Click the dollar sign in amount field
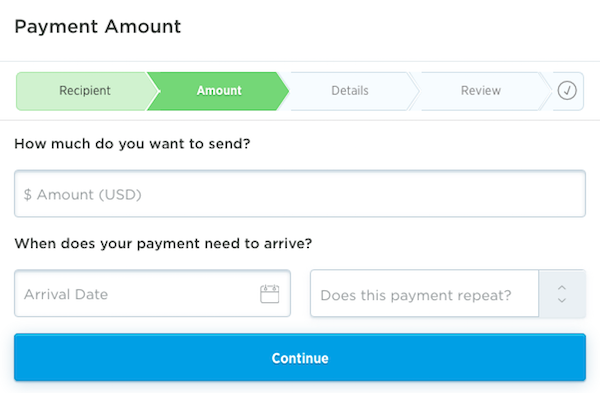 click(x=28, y=194)
